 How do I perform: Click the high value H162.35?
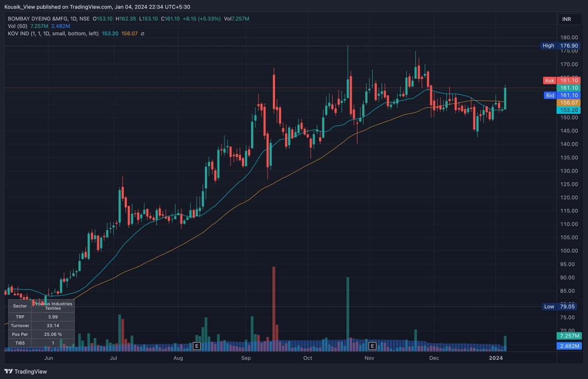126,19
